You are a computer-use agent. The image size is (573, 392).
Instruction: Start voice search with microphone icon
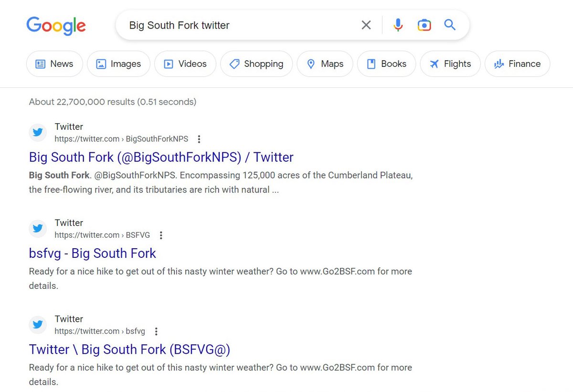[x=398, y=25]
